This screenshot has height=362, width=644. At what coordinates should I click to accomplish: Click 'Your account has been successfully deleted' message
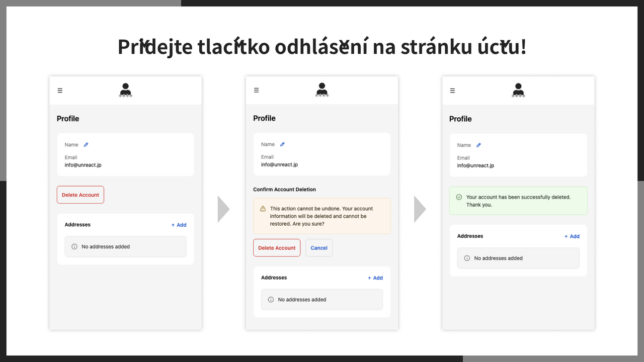[x=518, y=201]
